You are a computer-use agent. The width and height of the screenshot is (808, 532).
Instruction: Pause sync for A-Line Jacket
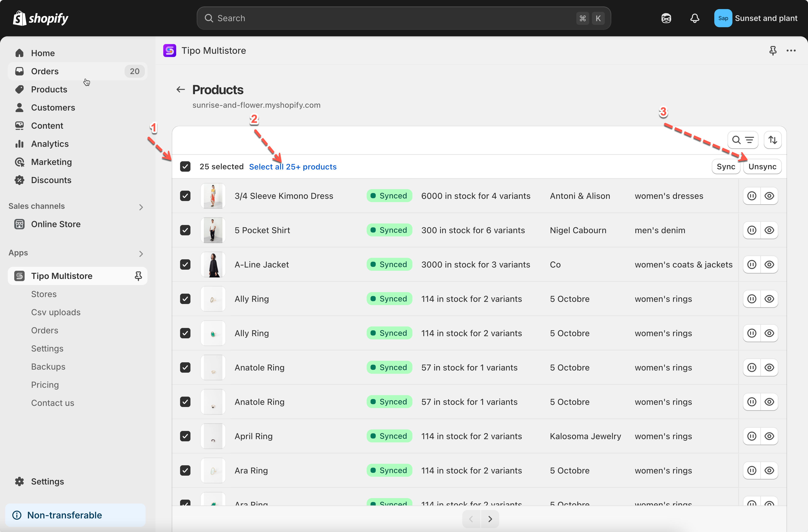[752, 264]
